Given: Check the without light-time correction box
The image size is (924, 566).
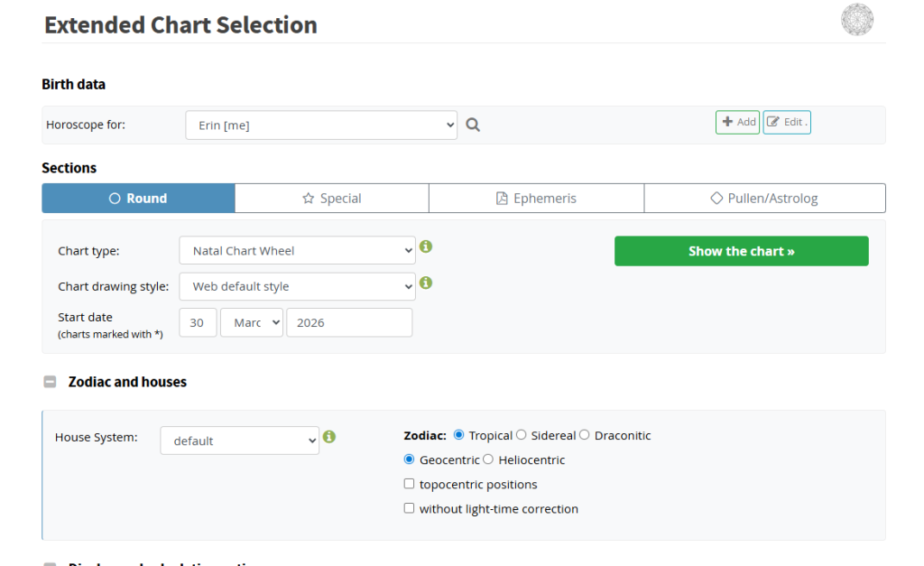Looking at the screenshot, I should (410, 508).
